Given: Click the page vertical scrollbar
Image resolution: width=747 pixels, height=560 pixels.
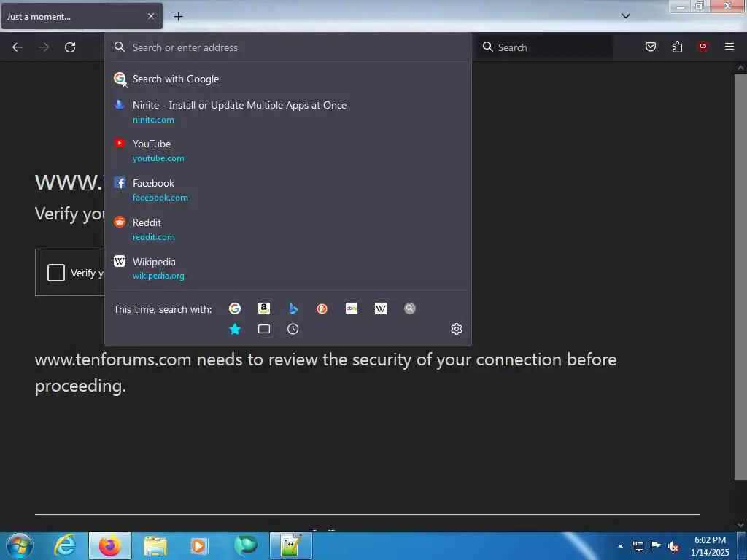Looking at the screenshot, I should 740,276.
